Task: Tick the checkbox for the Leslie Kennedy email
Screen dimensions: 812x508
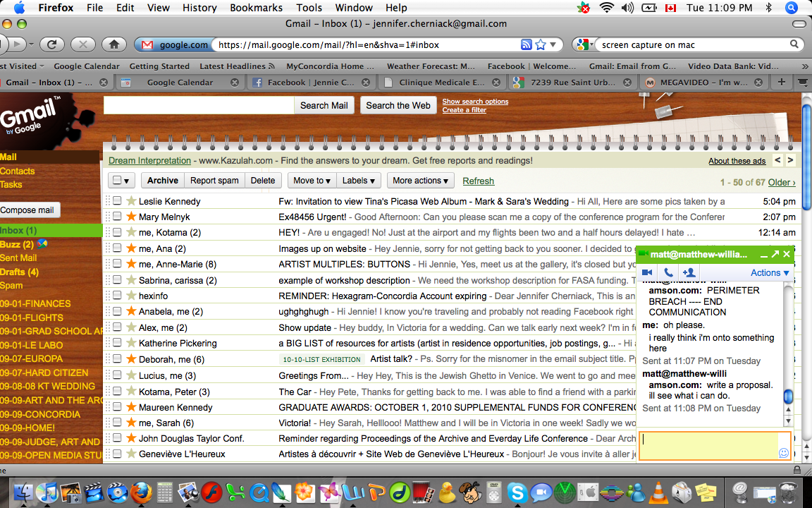Action: (117, 200)
